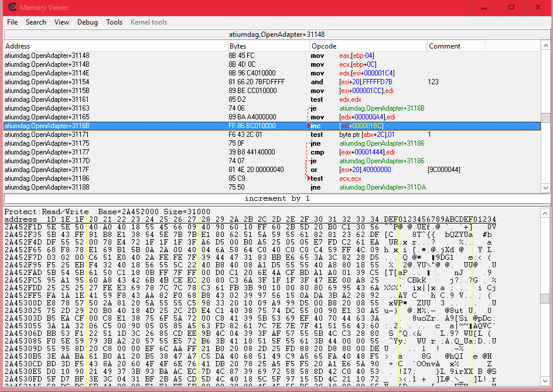Select row atiumdag.OpenAdapter+3115B
This screenshot has width=553, height=392.
272,91
